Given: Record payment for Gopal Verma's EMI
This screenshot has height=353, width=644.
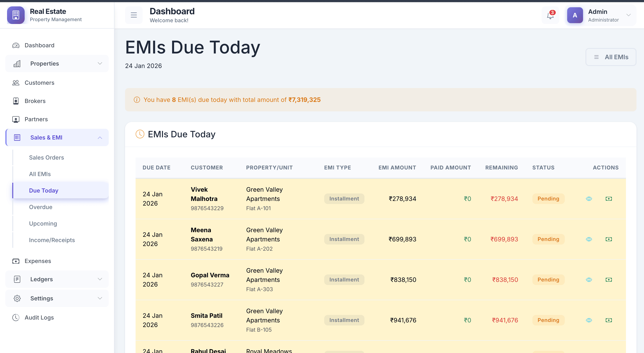Looking at the screenshot, I should (609, 280).
